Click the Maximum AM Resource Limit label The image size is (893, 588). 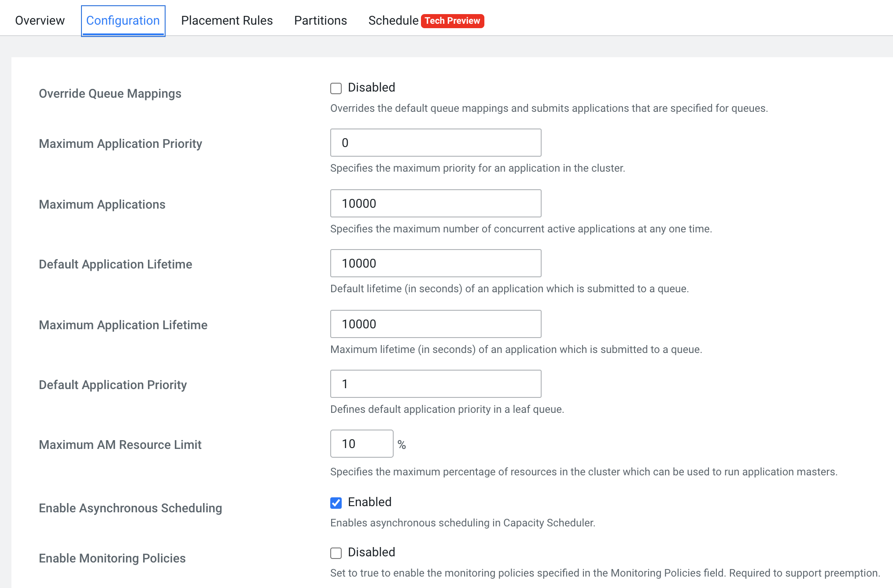coord(120,445)
